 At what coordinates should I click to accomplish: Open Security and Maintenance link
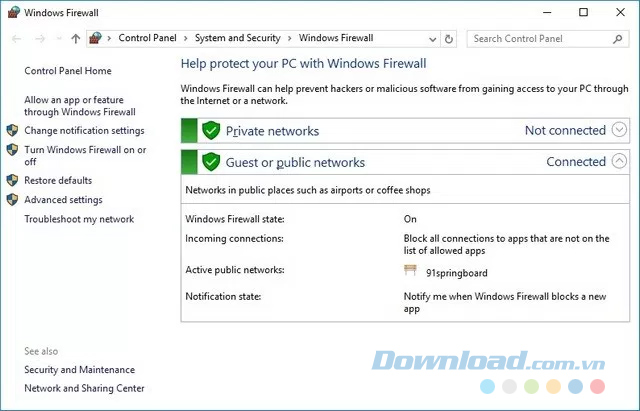pos(80,370)
